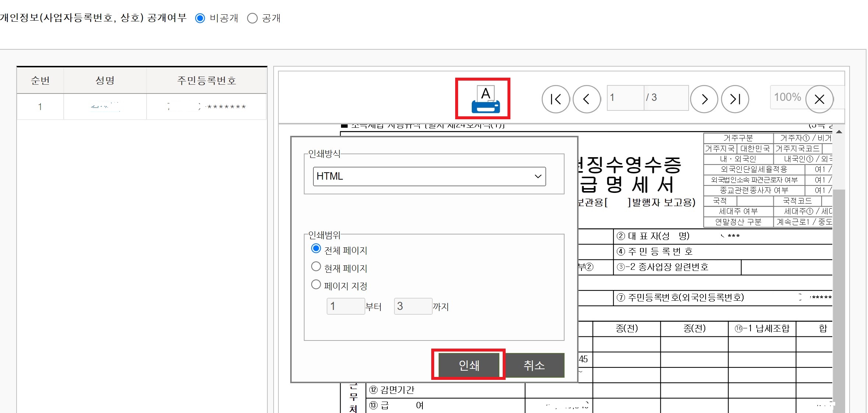Click the current page number input field

626,98
